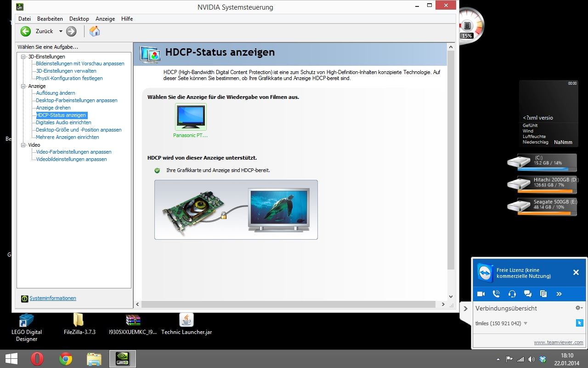The width and height of the screenshot is (588, 368).
Task: Open Mehrere Anzeigen einrichten
Action: 68,137
